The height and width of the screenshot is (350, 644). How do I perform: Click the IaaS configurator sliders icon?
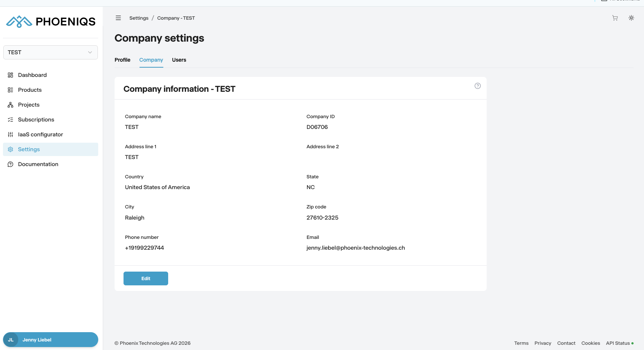pos(10,135)
